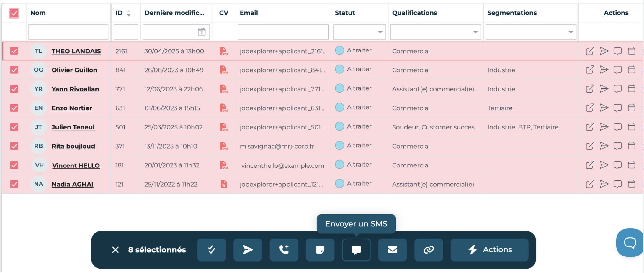The image size is (644, 273).
Task: Open Vincent HELLO candidate link
Action: point(76,165)
